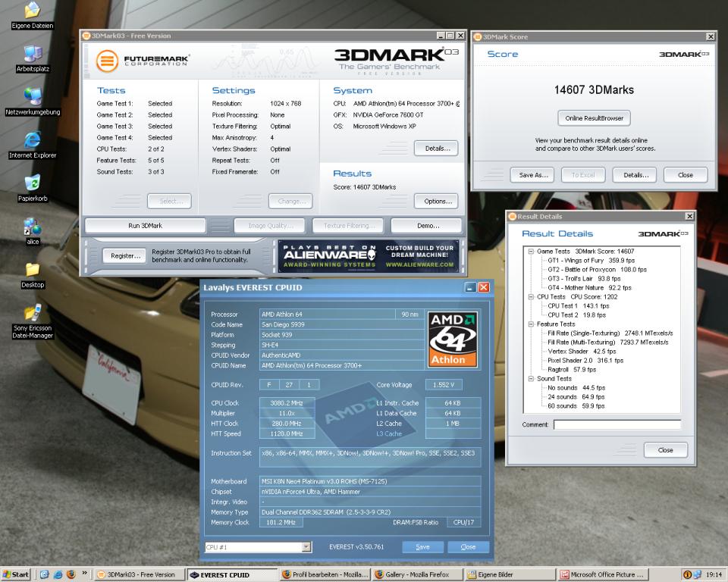Open system Details... in 3DMark03 window

[436, 148]
